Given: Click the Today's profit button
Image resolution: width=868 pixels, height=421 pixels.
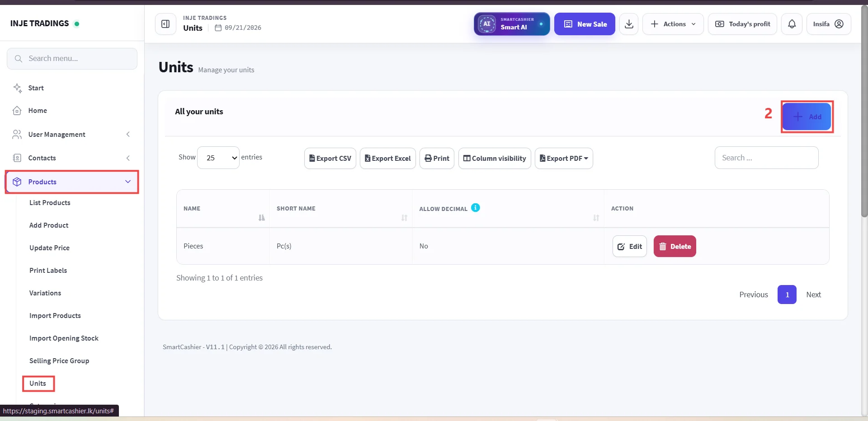Looking at the screenshot, I should [742, 24].
